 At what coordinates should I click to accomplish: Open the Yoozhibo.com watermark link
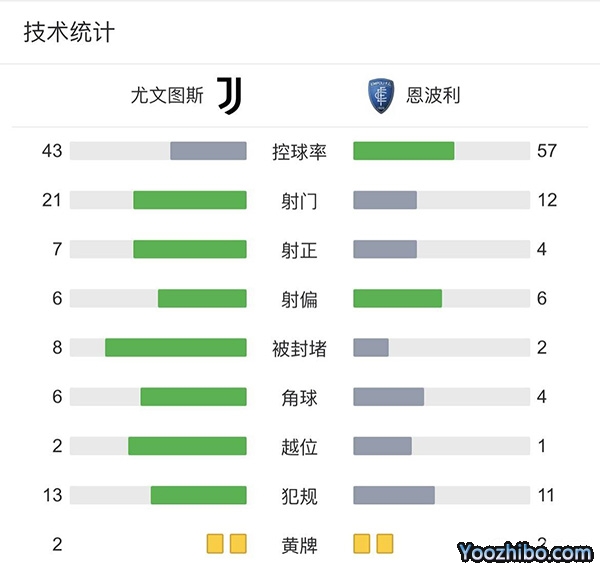point(525,551)
